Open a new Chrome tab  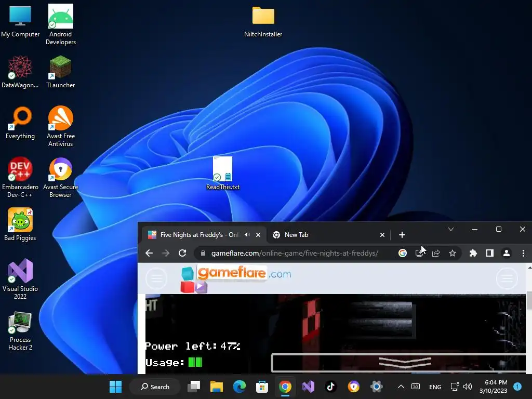tap(402, 235)
